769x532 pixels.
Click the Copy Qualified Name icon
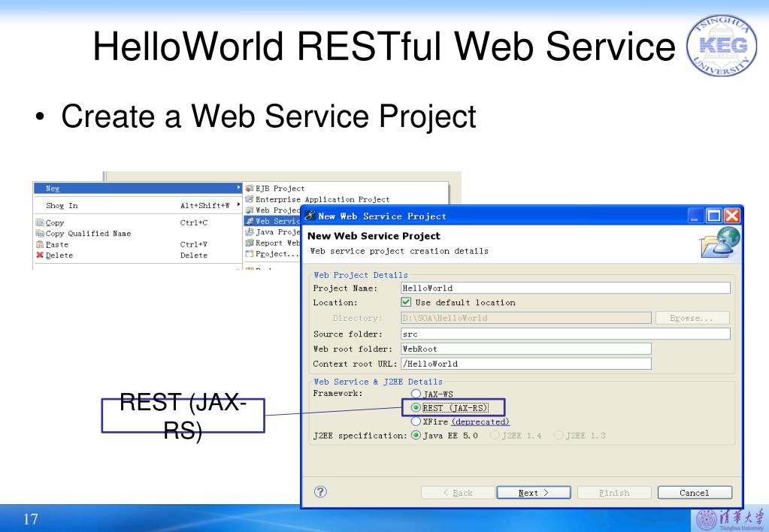click(x=40, y=234)
